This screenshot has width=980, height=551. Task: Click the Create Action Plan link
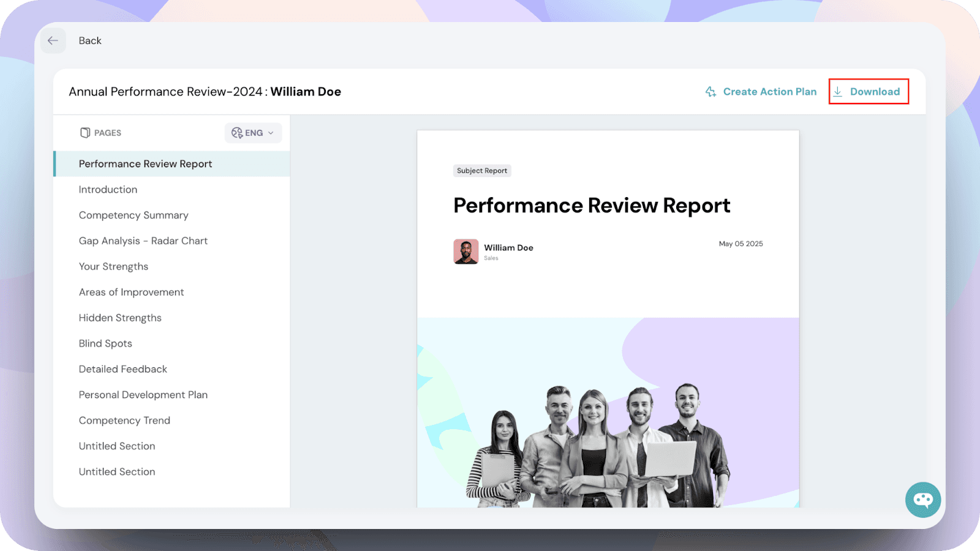769,92
